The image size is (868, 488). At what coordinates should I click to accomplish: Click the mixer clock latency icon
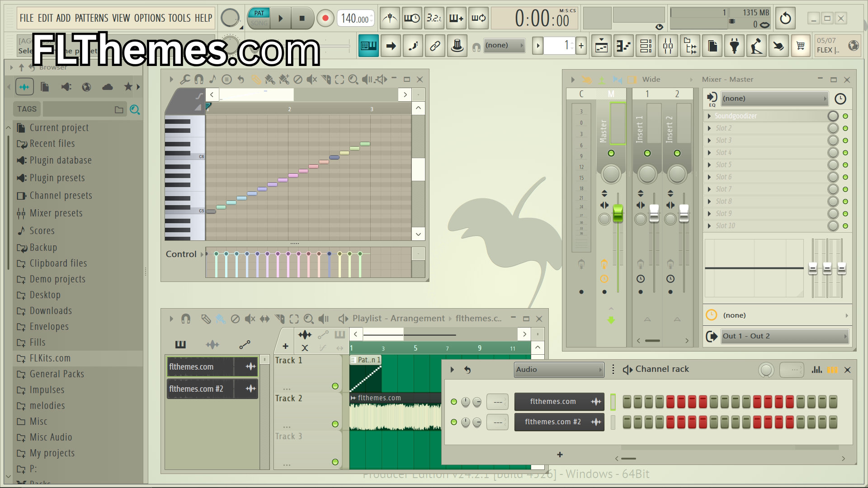[840, 99]
